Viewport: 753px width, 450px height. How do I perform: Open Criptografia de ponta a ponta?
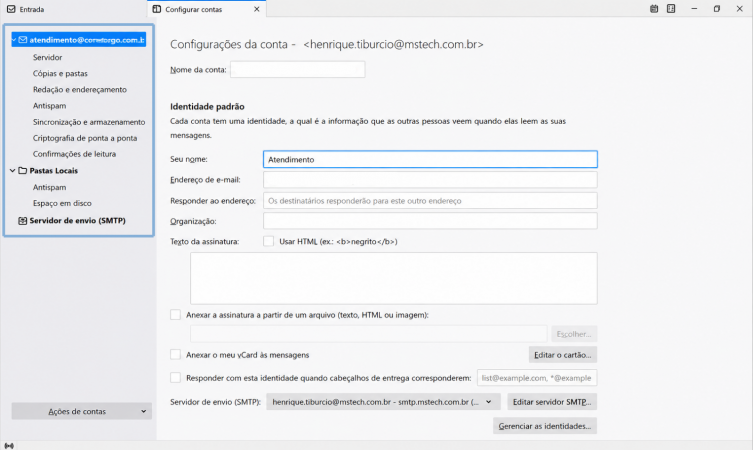click(85, 138)
